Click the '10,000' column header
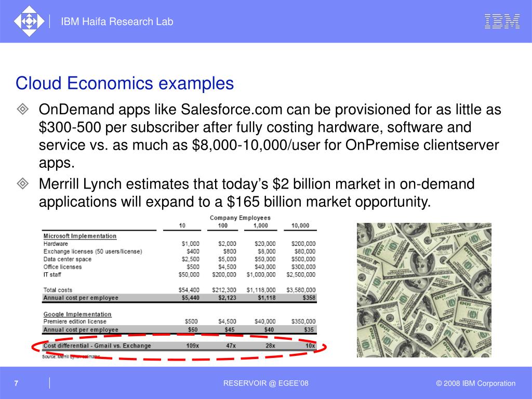This screenshot has width=532, height=399. 300,225
